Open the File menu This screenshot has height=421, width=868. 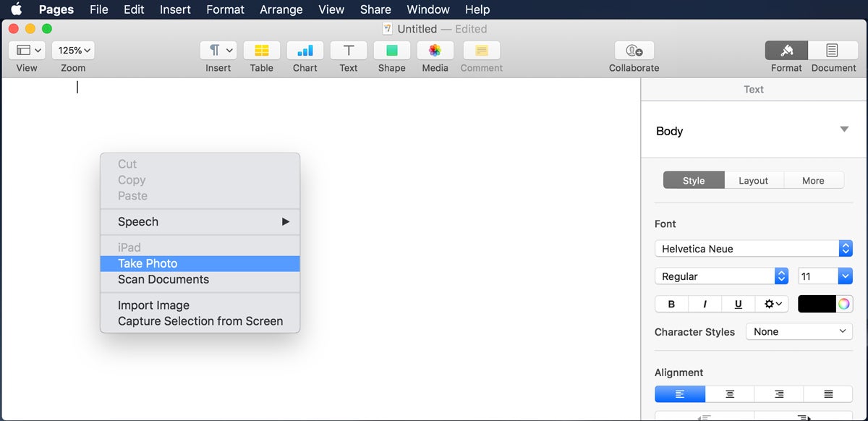pyautogui.click(x=98, y=9)
